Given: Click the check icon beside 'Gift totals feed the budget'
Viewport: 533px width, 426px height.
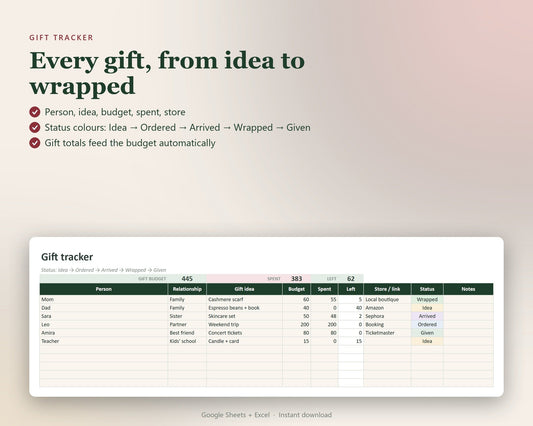Looking at the screenshot, I should click(35, 143).
